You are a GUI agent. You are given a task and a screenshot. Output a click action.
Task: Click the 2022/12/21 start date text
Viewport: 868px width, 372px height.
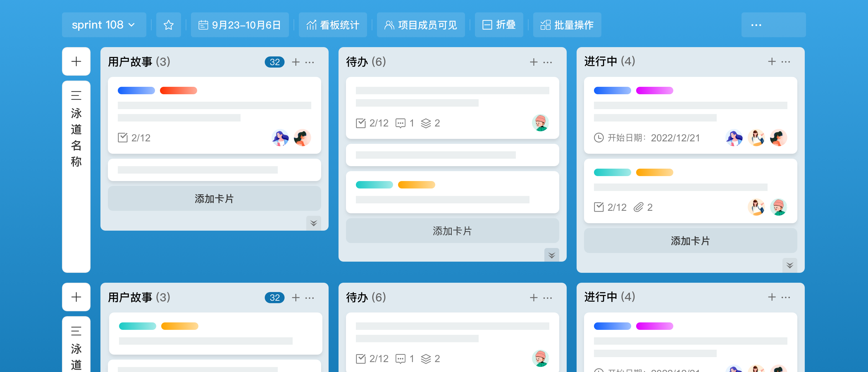point(675,138)
